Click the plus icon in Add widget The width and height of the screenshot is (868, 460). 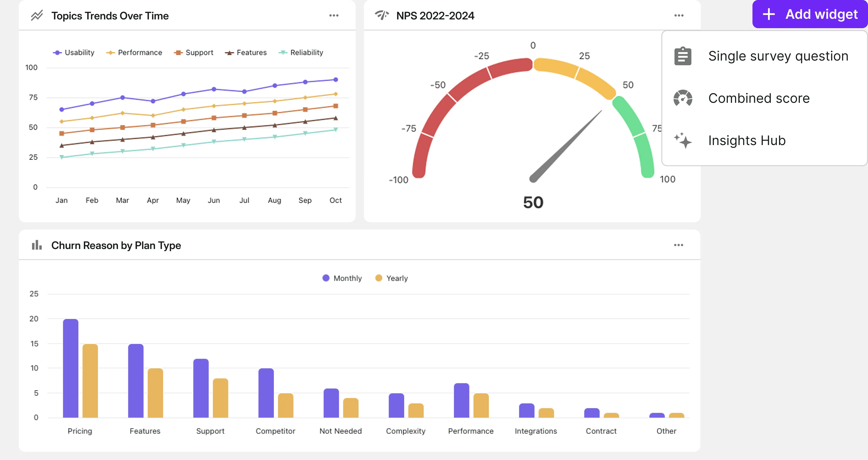click(769, 14)
